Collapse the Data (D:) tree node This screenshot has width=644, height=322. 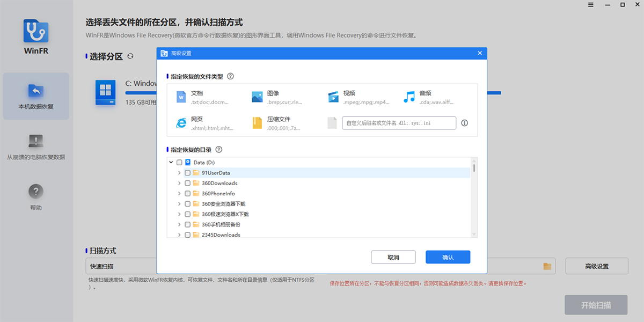[x=171, y=162]
